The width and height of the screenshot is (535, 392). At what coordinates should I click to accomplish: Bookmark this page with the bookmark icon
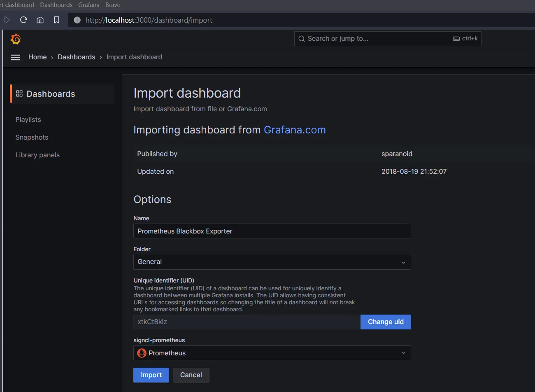tap(56, 20)
